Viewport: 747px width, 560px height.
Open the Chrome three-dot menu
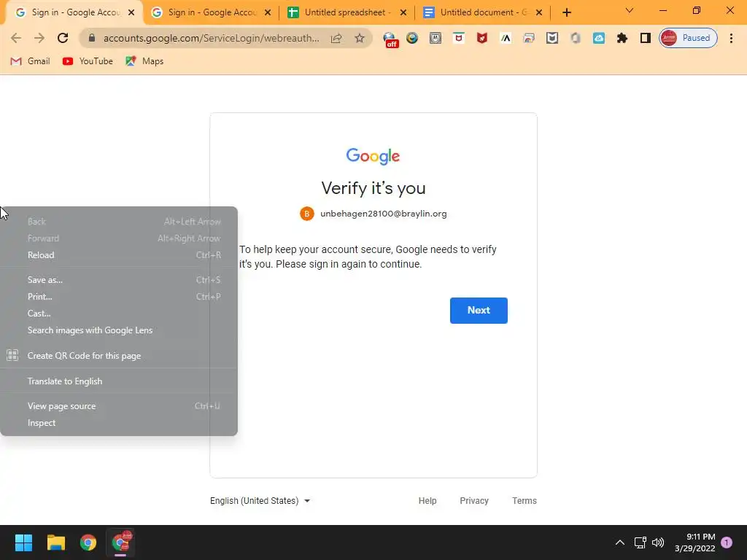click(x=731, y=38)
